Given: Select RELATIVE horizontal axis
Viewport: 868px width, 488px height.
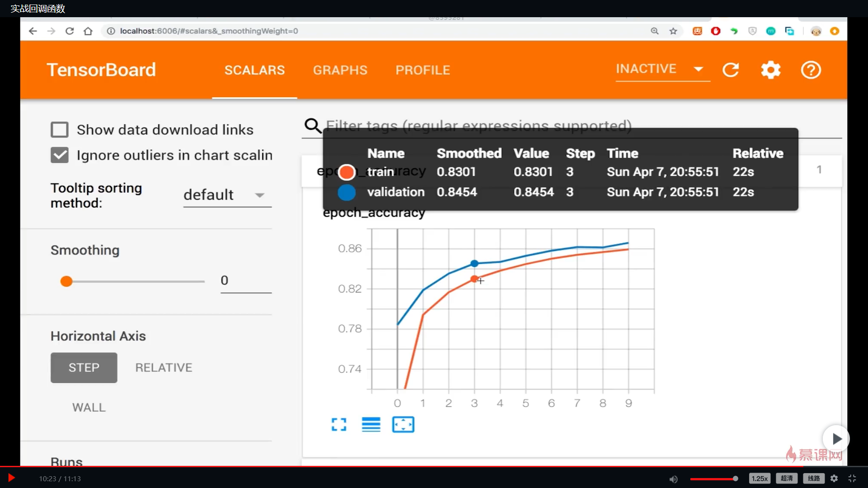Looking at the screenshot, I should click(x=164, y=368).
